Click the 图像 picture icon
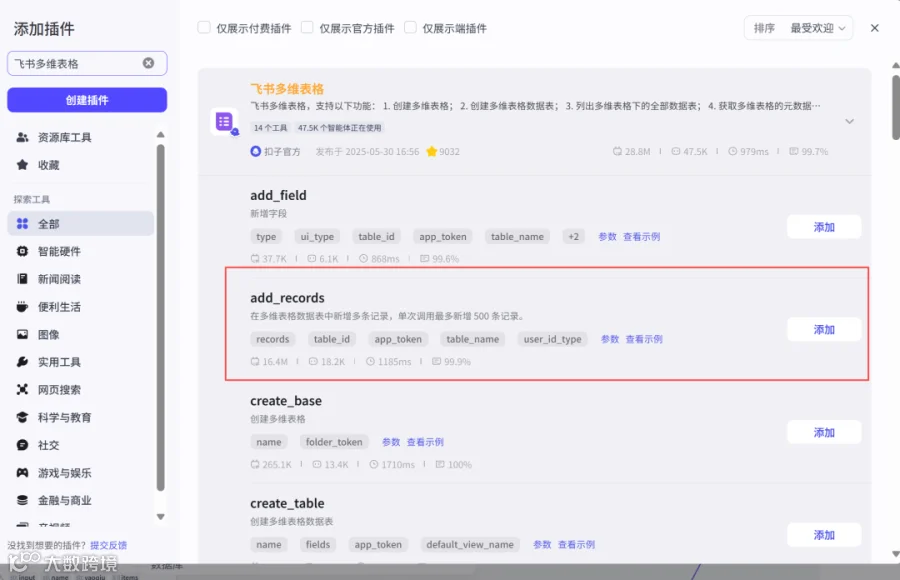Image resolution: width=900 pixels, height=580 pixels. click(x=22, y=334)
